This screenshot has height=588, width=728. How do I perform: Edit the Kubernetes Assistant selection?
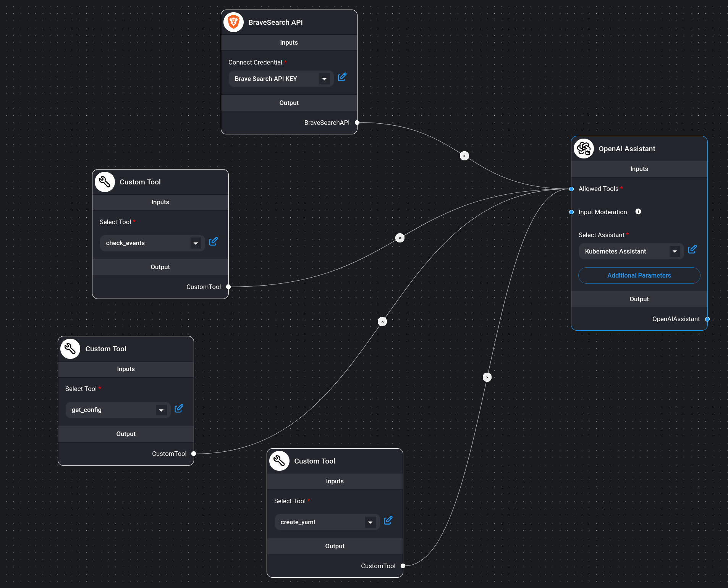pos(692,250)
